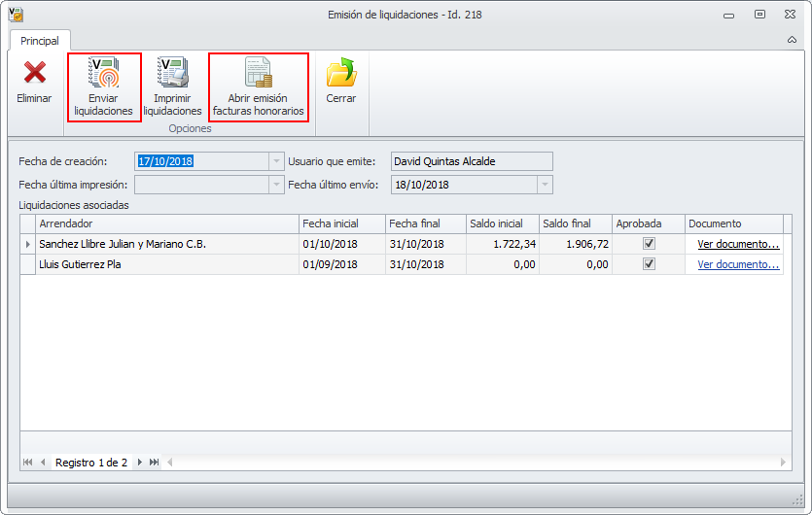This screenshot has width=812, height=515.
Task: Sort by Documento column header
Action: point(734,223)
